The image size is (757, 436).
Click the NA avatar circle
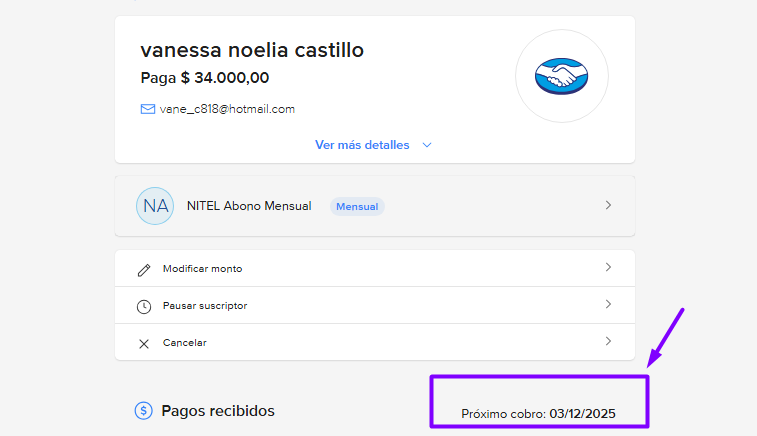click(x=155, y=206)
